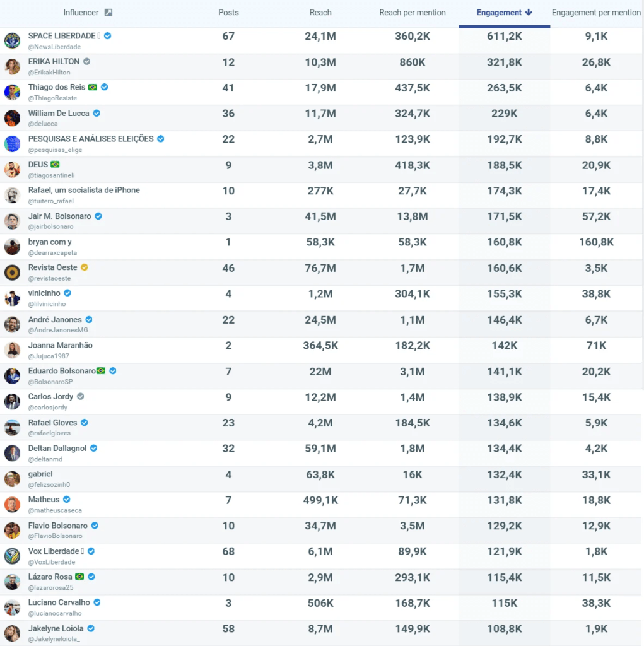
Task: Click Revista Oeste's gold verified badge
Action: click(85, 267)
